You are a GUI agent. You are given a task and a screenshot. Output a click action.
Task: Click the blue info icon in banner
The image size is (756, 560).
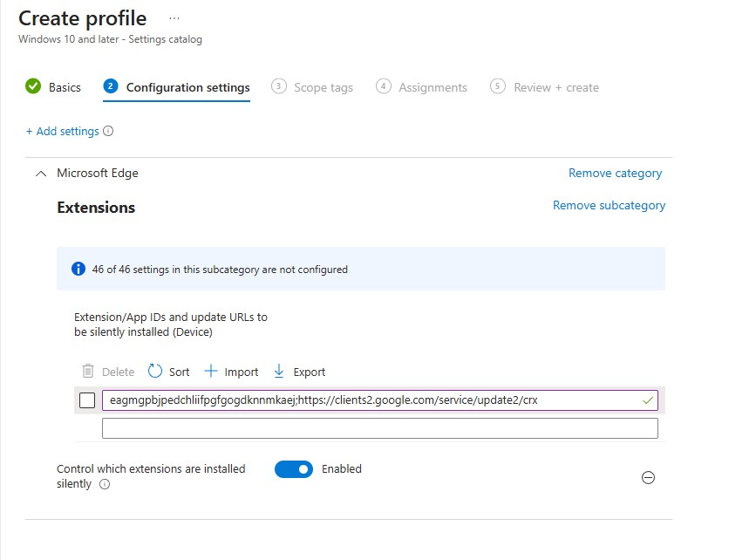coord(78,269)
